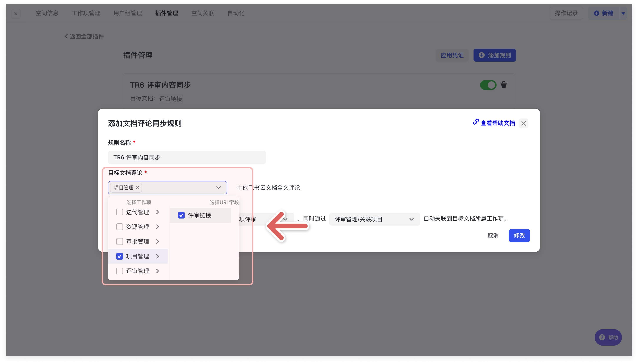638x364 pixels.
Task: Click the TR6 评审内容同步 rule title
Action: pos(160,85)
